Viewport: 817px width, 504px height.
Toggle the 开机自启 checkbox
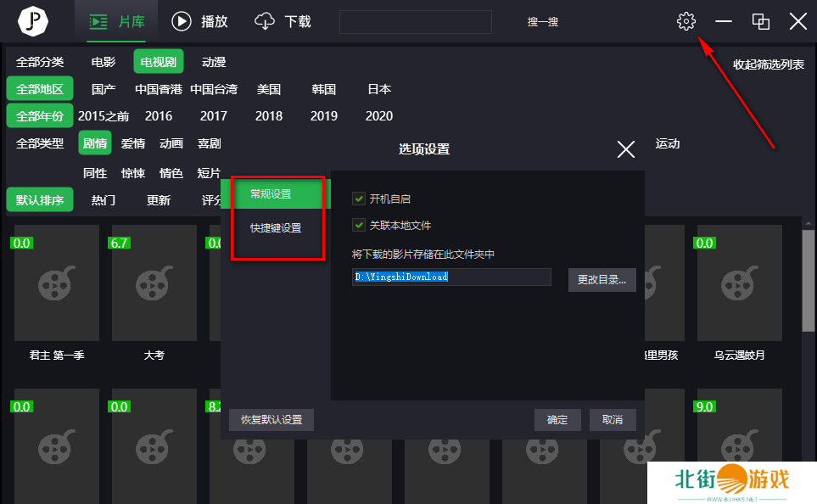click(x=359, y=199)
